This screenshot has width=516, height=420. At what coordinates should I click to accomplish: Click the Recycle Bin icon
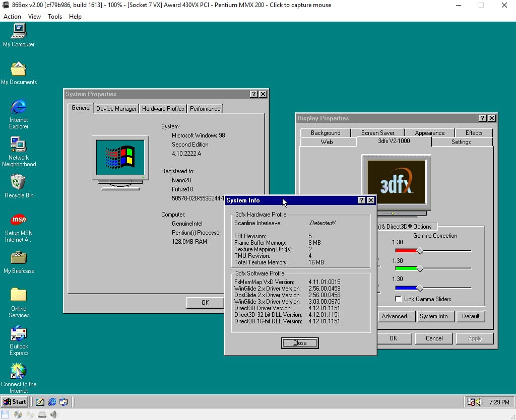click(19, 182)
